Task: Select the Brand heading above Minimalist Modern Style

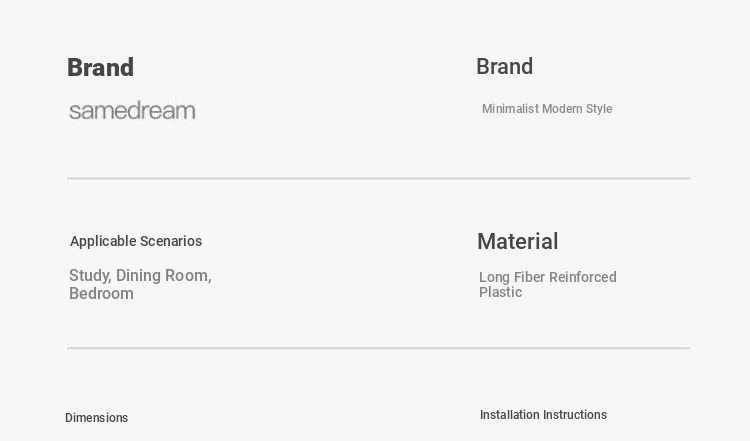Action: 504,67
